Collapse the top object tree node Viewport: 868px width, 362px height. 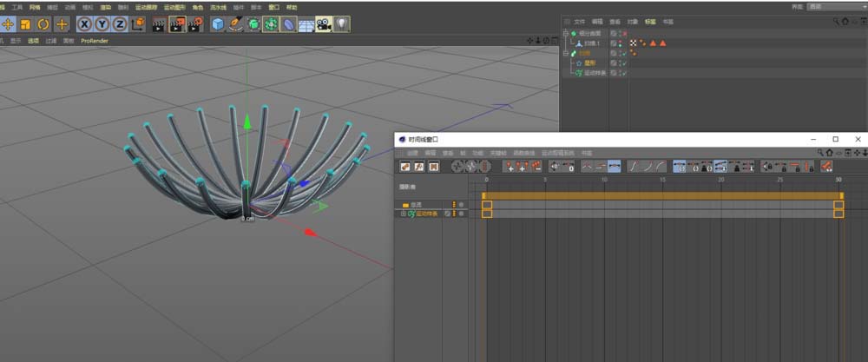[x=564, y=33]
